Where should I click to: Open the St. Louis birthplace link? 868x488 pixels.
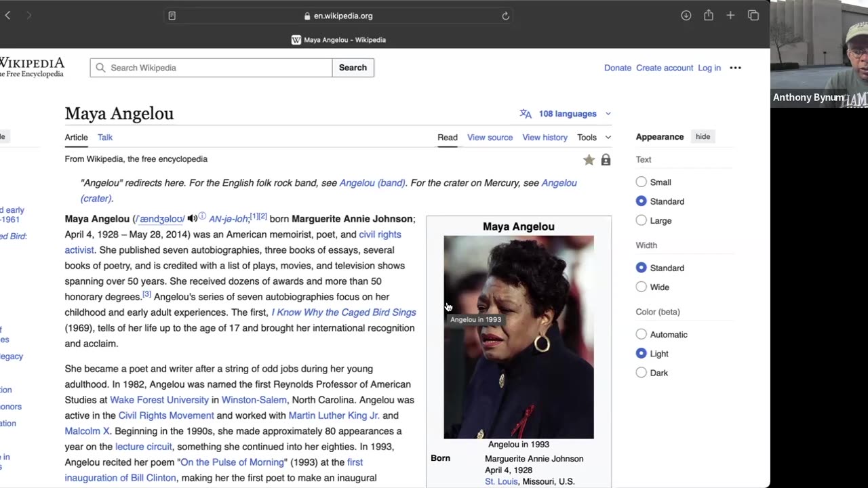coord(501,481)
